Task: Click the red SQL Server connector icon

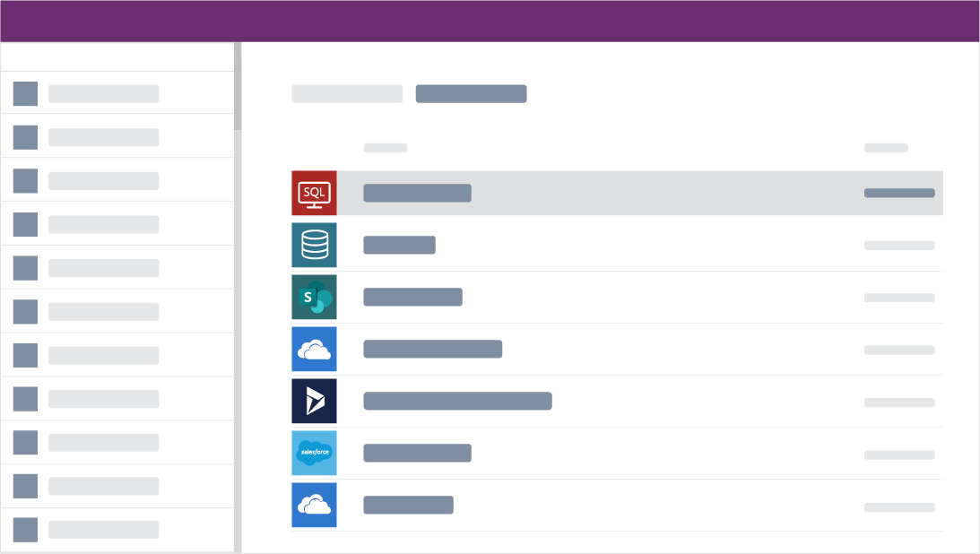Action: (314, 193)
